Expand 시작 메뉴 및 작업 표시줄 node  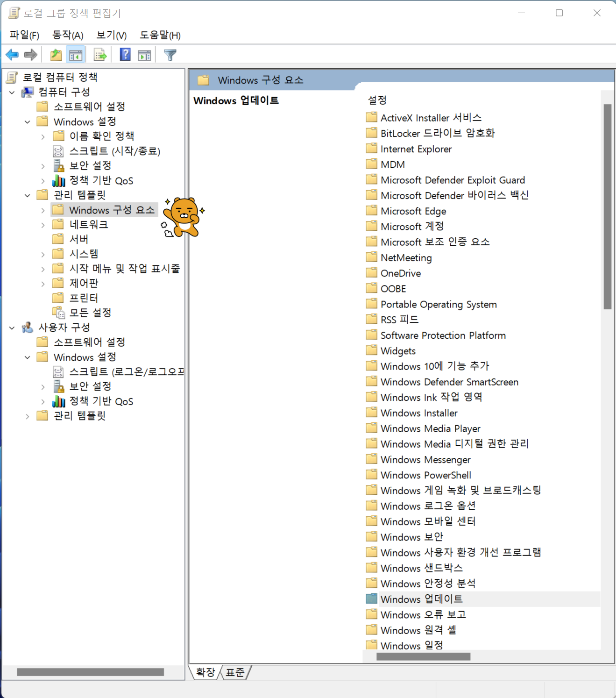(x=43, y=269)
